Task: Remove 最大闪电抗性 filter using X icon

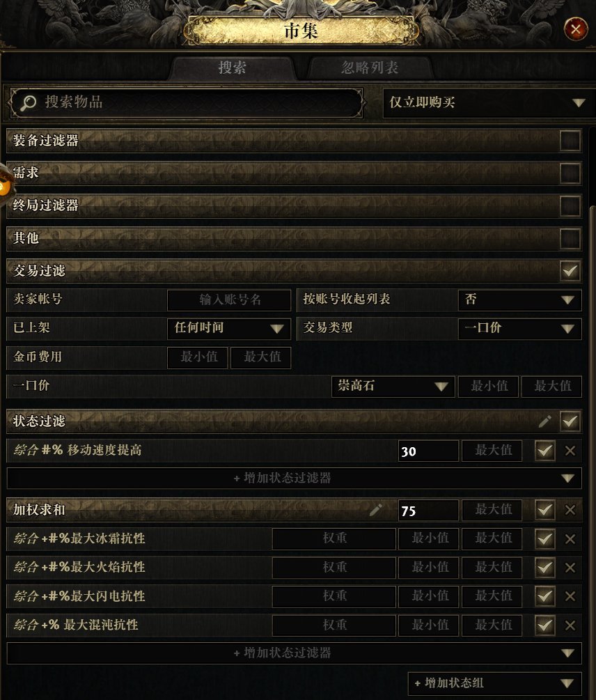Action: (x=570, y=596)
